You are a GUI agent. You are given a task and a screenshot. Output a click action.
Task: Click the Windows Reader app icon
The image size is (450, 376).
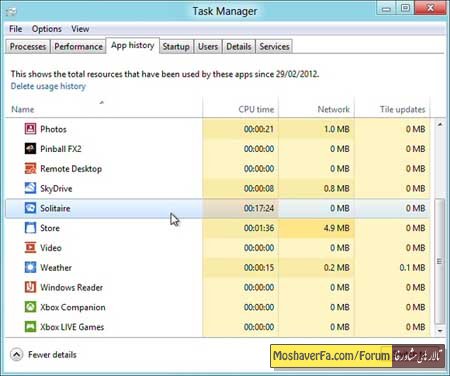(x=30, y=287)
